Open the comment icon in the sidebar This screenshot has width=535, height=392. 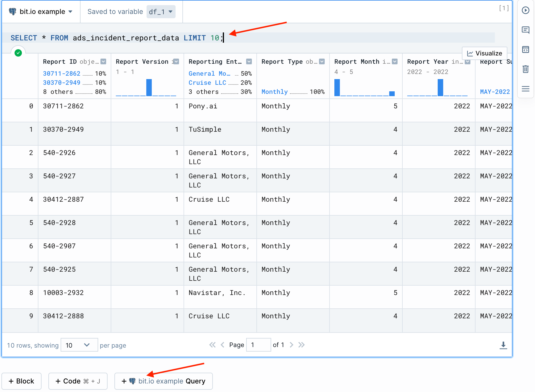[525, 30]
